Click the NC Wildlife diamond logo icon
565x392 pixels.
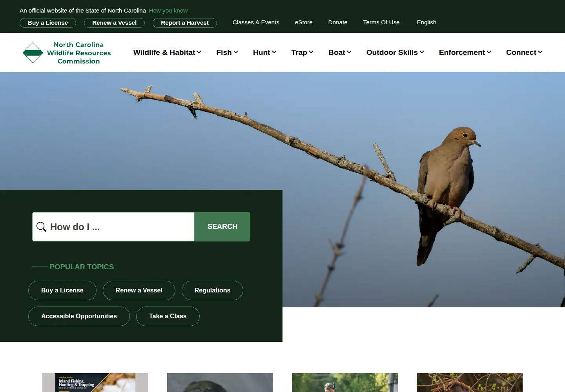[x=33, y=53]
